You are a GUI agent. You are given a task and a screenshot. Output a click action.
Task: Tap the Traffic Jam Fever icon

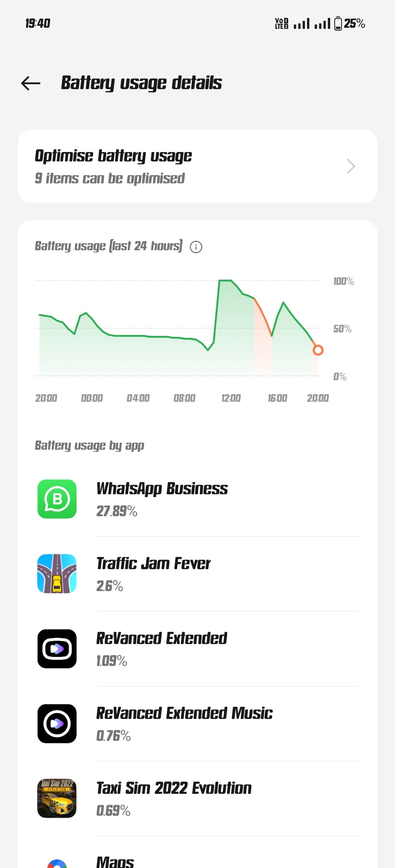[x=57, y=574]
